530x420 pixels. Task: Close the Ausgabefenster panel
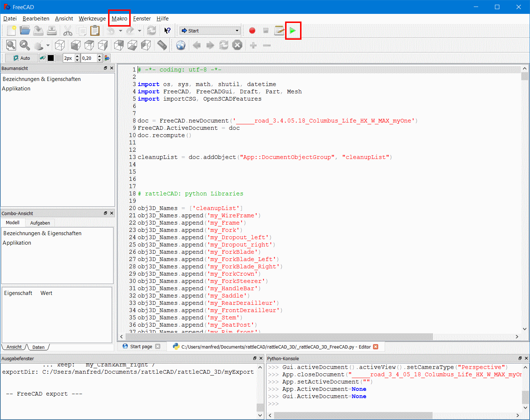click(x=261, y=358)
